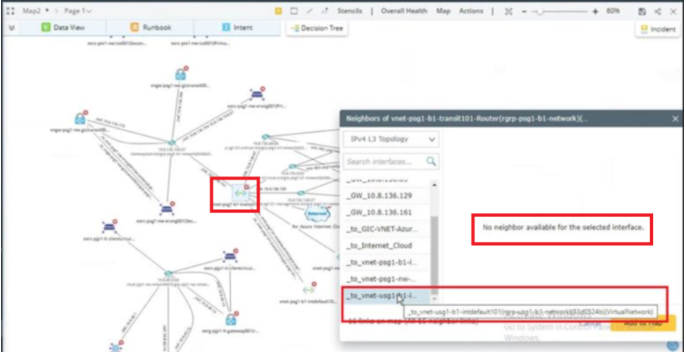Screen dimensions: 686x360
Task: Click the search magnifier in interfaces field
Action: point(431,161)
